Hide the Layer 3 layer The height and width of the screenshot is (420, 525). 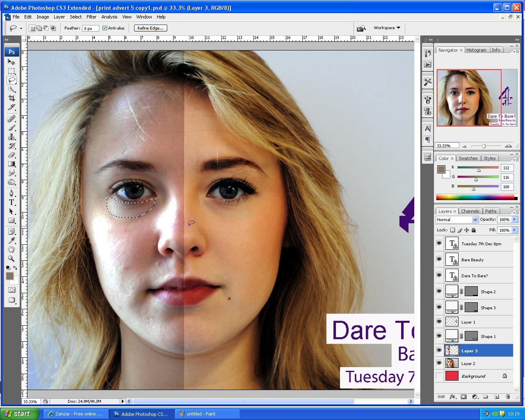coord(439,351)
